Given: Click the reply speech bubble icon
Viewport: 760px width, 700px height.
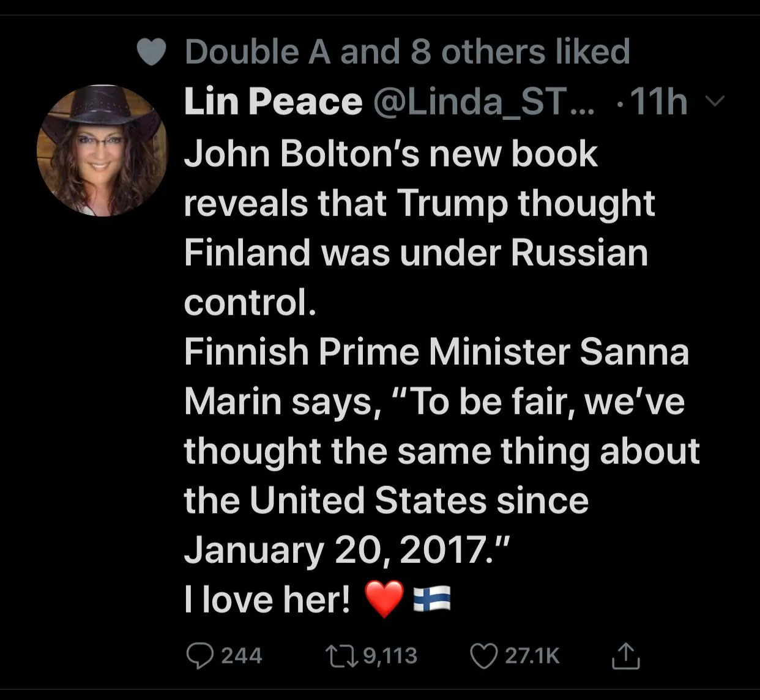Looking at the screenshot, I should click(x=198, y=656).
